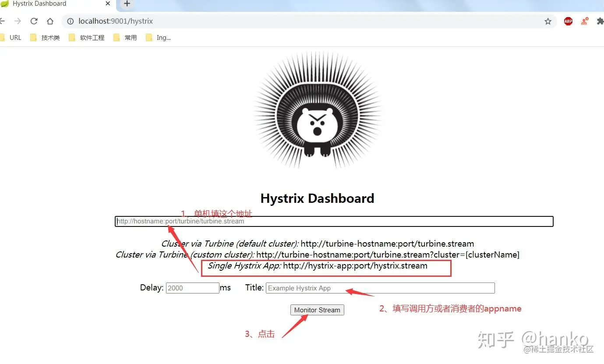Open the extensions puzzle icon
The image size is (604, 364).
click(x=600, y=21)
